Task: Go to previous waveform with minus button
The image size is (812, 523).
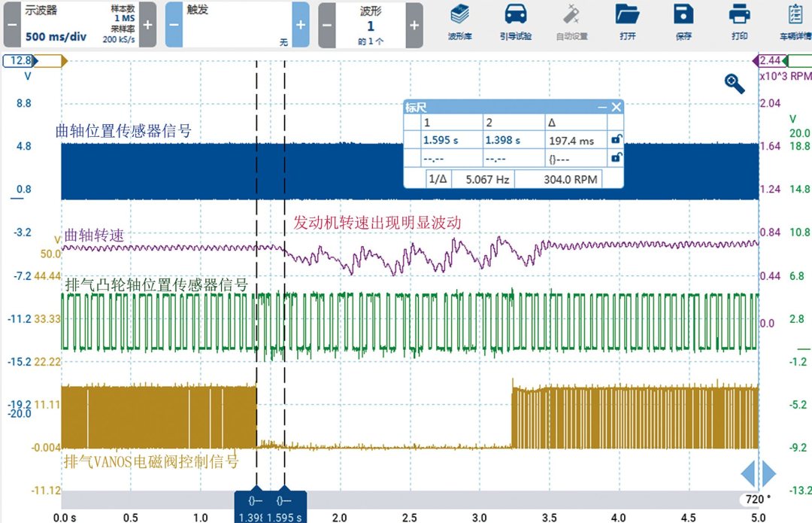Action: (327, 25)
